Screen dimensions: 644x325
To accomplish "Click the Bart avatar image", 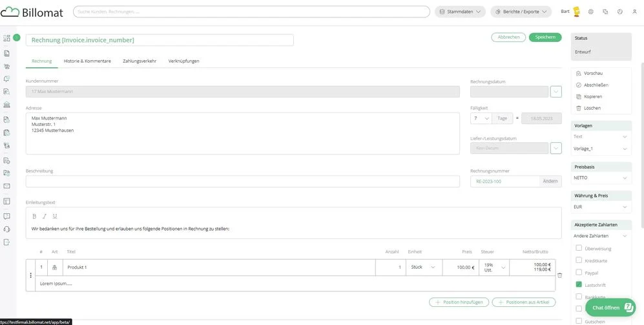I will (x=577, y=12).
